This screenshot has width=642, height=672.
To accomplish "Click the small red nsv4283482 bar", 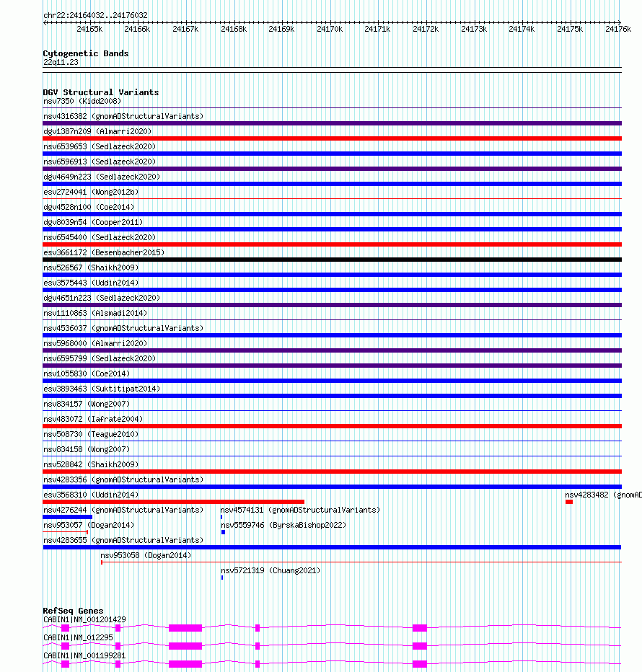I will pos(569,502).
